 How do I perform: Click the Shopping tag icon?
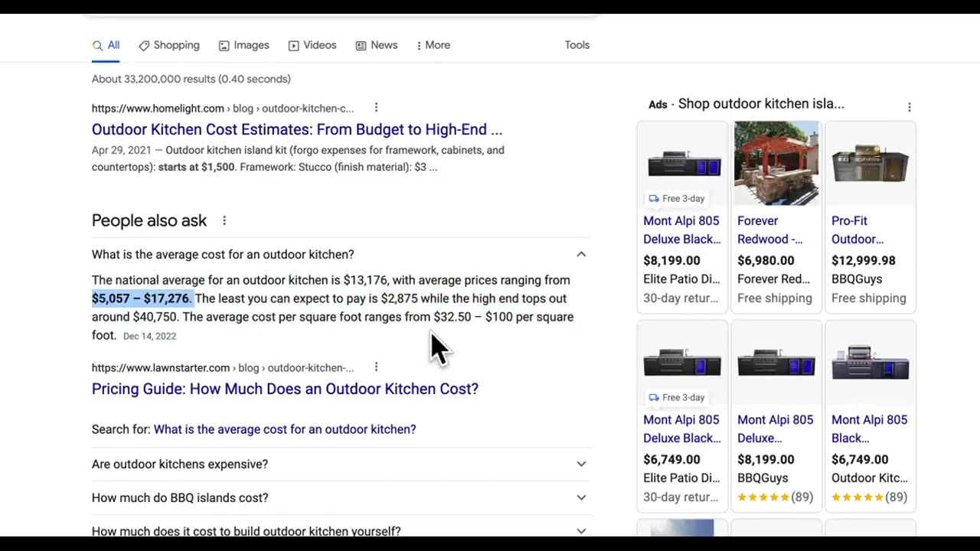tap(144, 46)
